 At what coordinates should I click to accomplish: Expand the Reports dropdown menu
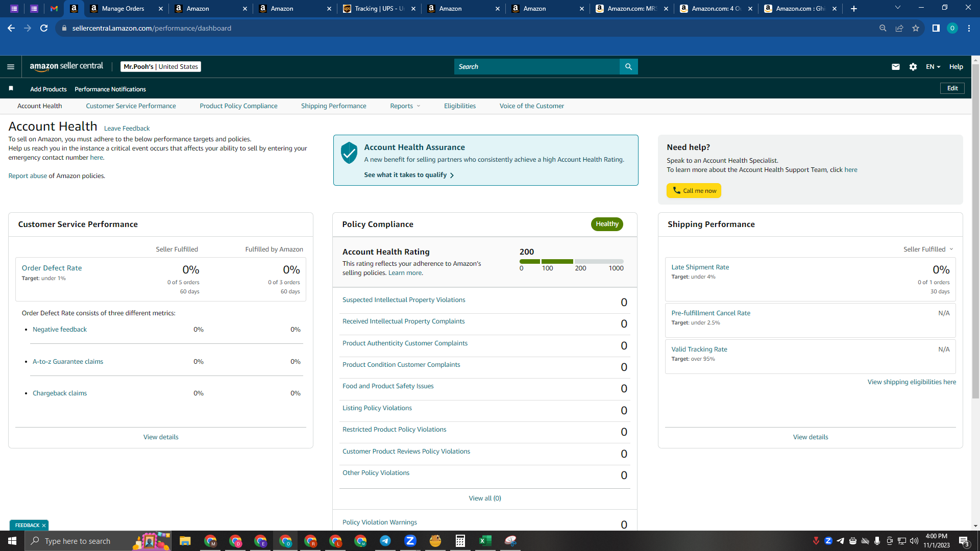click(405, 106)
